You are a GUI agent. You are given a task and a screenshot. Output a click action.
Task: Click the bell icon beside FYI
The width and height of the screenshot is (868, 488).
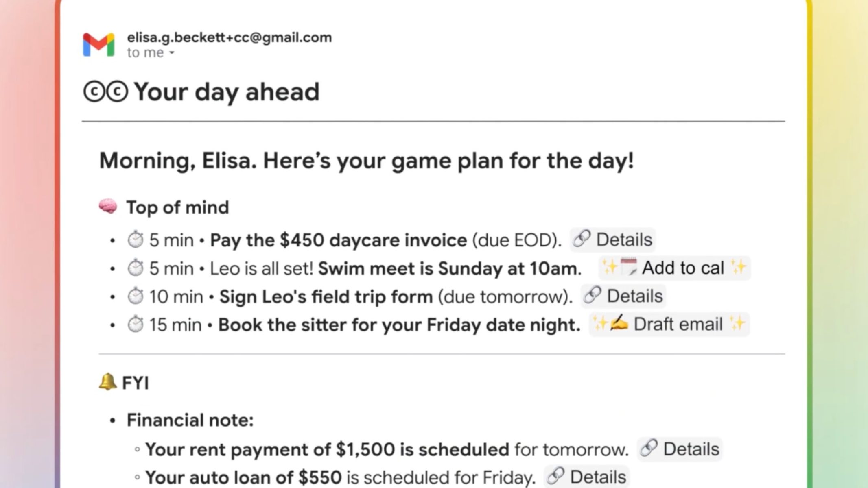107,382
